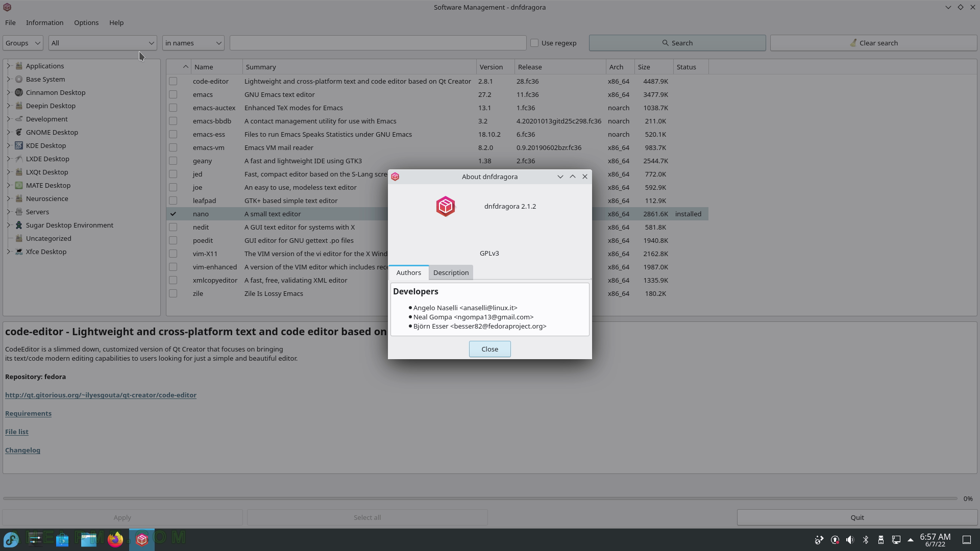Open the Help menu
Viewport: 980px width, 551px height.
[x=116, y=22]
